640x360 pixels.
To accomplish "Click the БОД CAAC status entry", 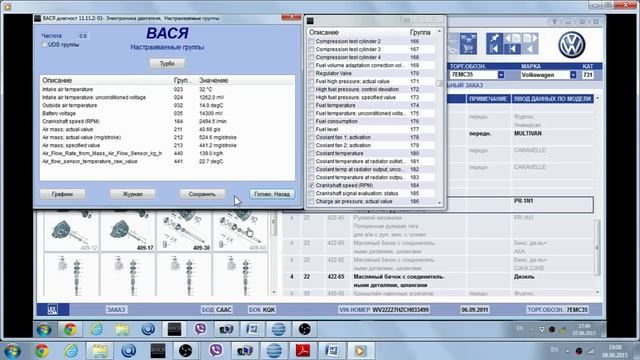I will [216, 310].
